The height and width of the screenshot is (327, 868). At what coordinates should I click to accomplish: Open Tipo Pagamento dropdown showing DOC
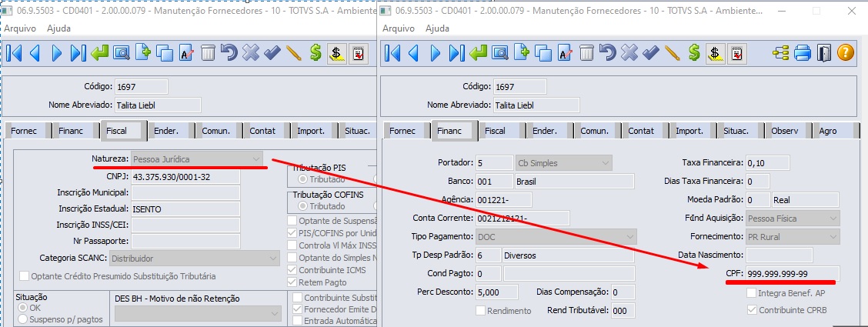point(556,237)
